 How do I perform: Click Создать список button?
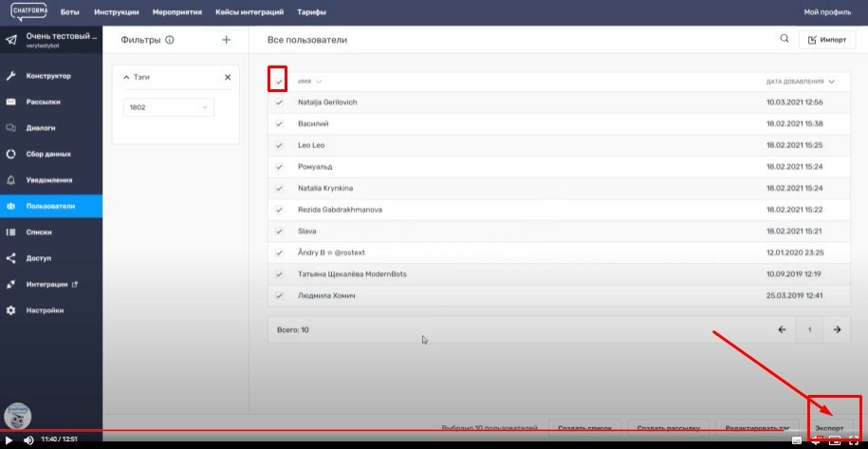[585, 428]
